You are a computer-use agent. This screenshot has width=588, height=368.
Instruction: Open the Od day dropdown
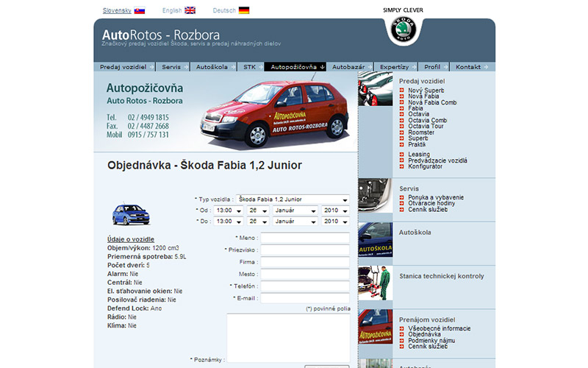258,210
